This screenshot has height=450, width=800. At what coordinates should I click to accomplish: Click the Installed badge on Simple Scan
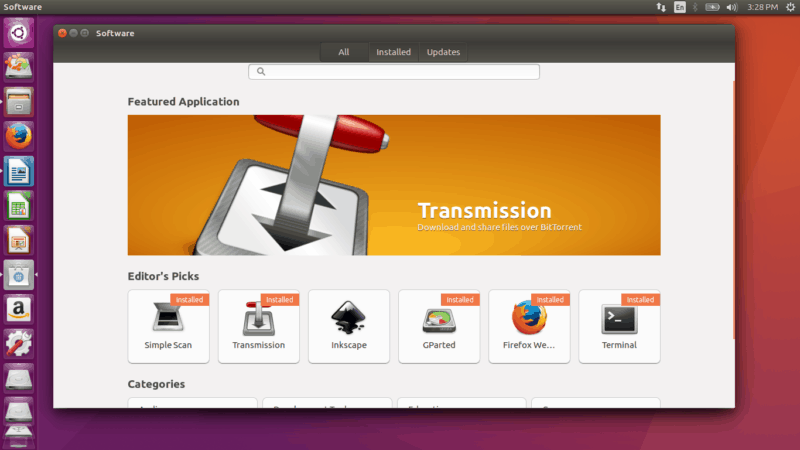(189, 299)
